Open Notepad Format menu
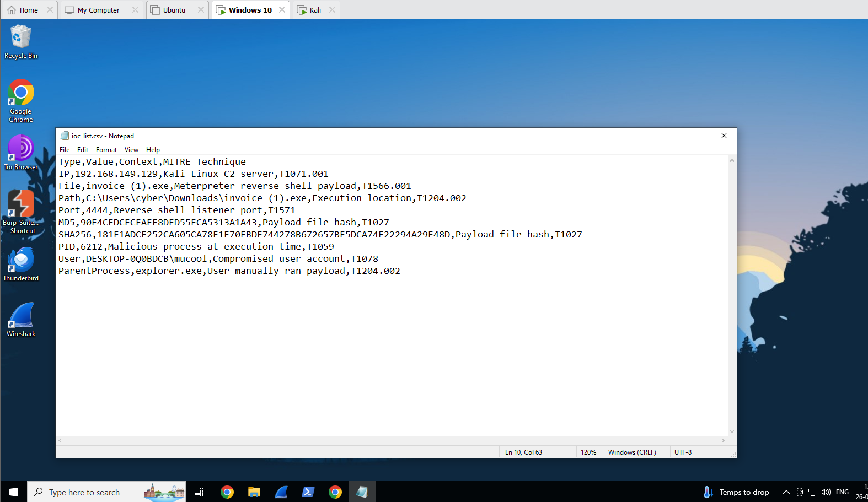868x502 pixels. 106,150
